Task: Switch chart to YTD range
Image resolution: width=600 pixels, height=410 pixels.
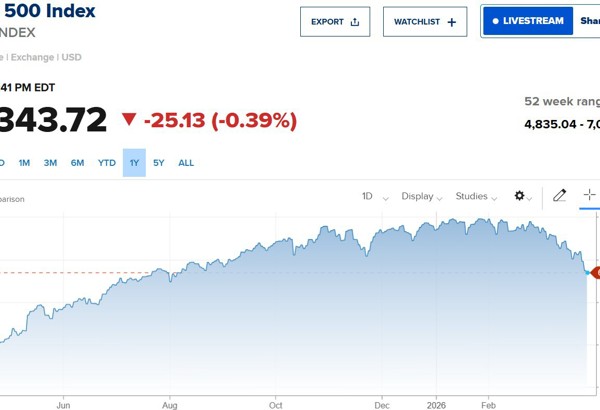Action: pos(106,163)
